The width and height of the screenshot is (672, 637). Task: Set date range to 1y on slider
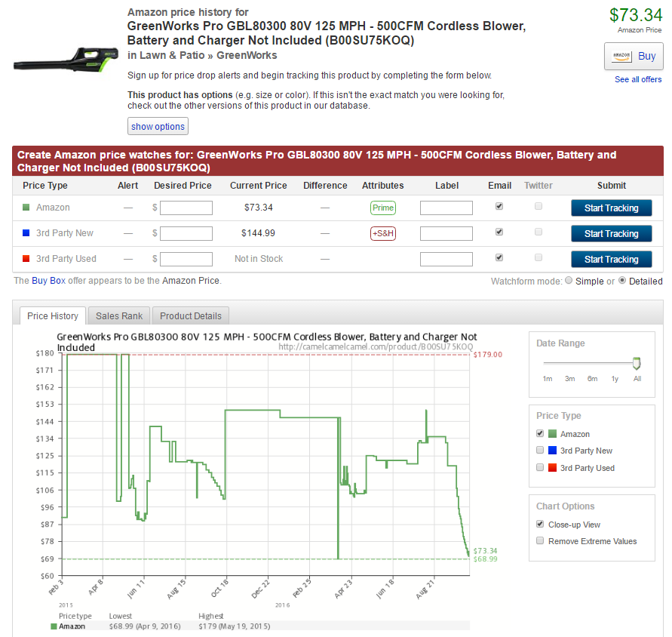click(615, 378)
